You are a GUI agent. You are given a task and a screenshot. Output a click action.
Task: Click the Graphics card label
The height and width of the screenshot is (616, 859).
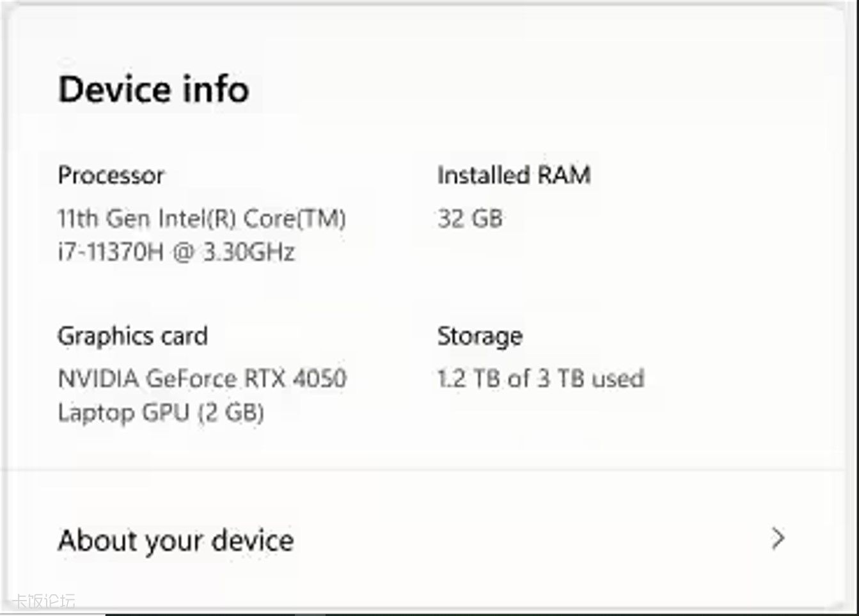coord(132,336)
